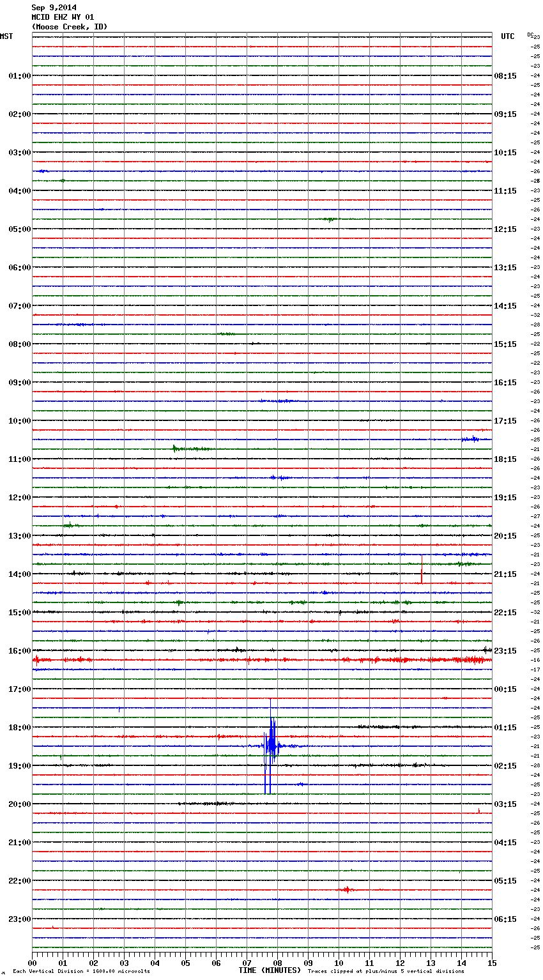This screenshot has width=543, height=980.
Task: Select the 20:00 MST hour label
Action: point(20,804)
